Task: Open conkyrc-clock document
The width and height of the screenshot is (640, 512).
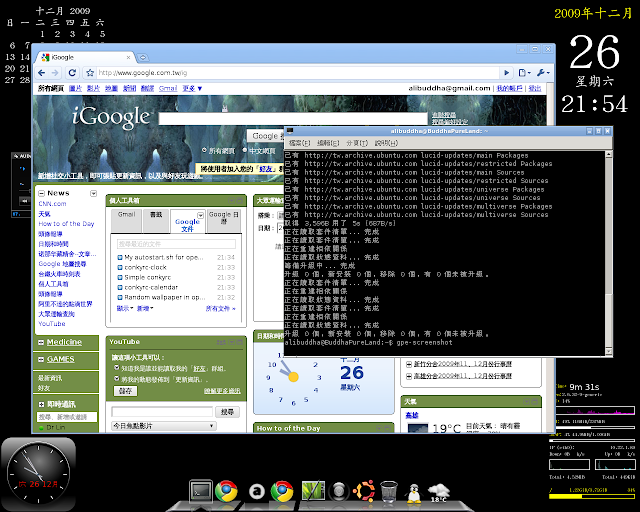Action: click(x=145, y=267)
